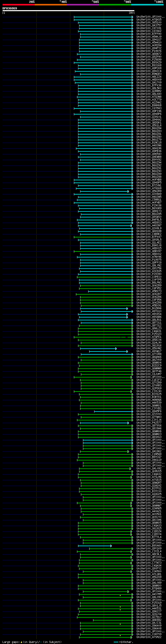
Task: Click the green alignment bar for UniRef100_Q945F6
Action: [114, 411]
